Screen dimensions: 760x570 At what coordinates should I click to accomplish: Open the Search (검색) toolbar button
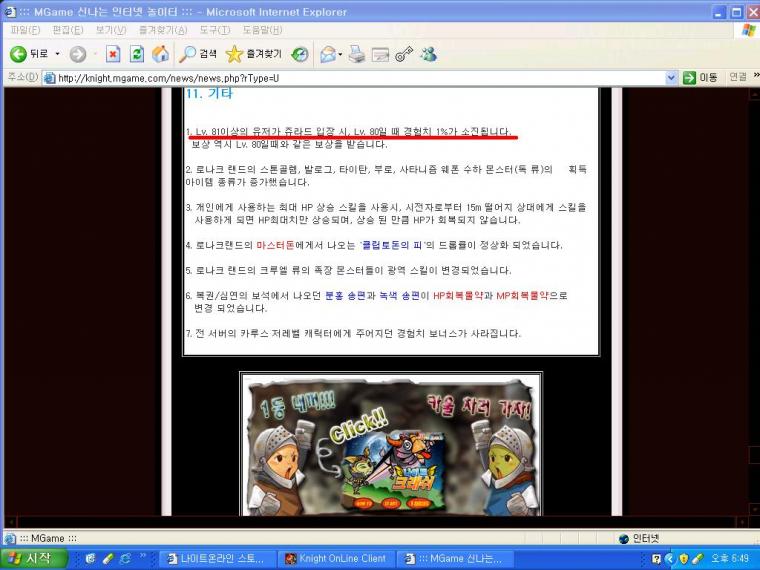coord(197,54)
